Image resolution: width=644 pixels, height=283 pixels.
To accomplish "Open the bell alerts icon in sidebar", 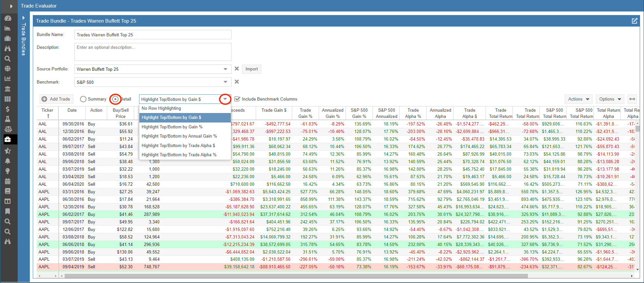I will click(x=8, y=161).
